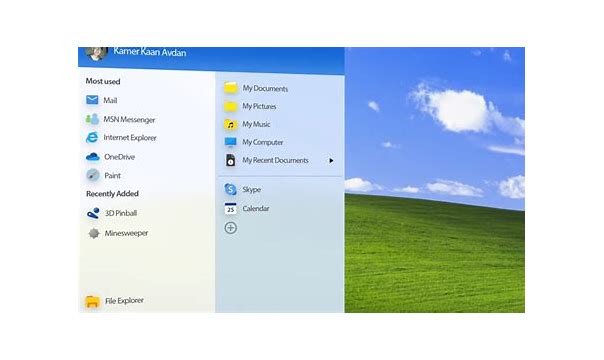Choose MSN Messenger text entry
This screenshot has width=604, height=360.
tap(129, 120)
